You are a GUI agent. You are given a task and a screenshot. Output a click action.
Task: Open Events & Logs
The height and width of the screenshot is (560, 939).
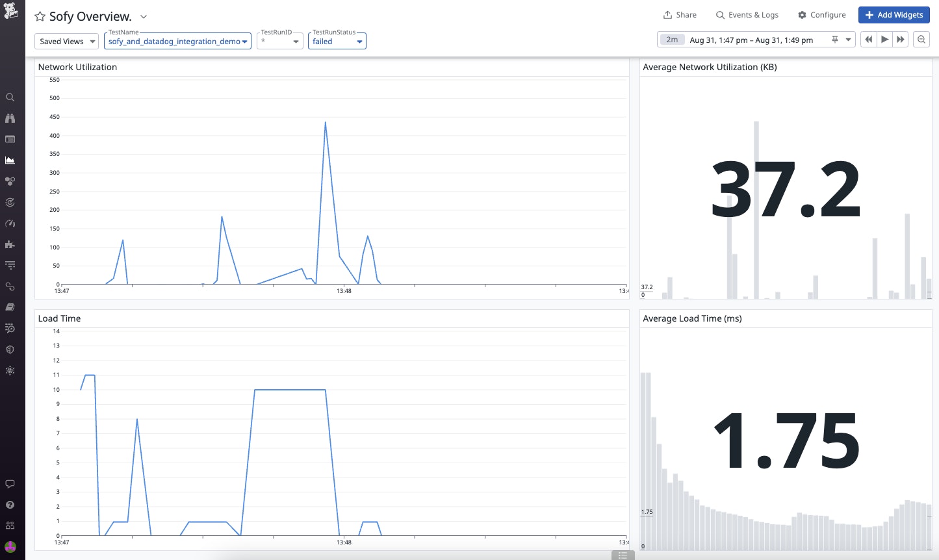pyautogui.click(x=747, y=14)
